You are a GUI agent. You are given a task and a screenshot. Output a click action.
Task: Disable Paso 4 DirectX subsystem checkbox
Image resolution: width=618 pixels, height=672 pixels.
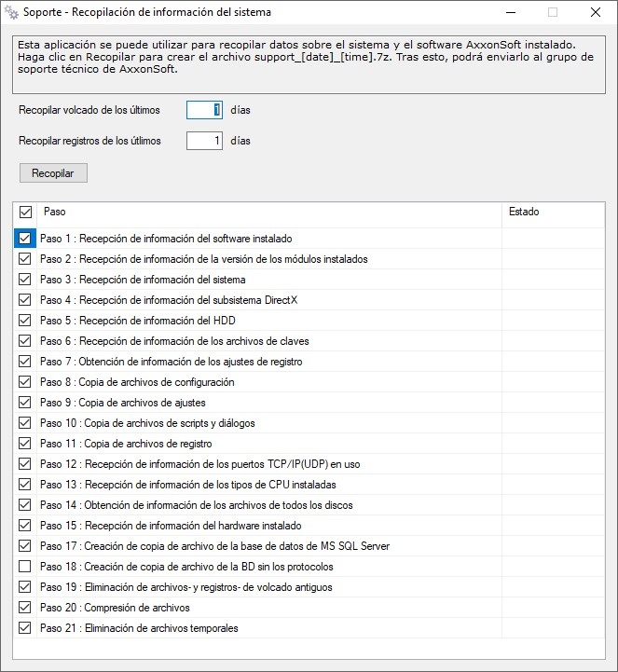pos(24,300)
